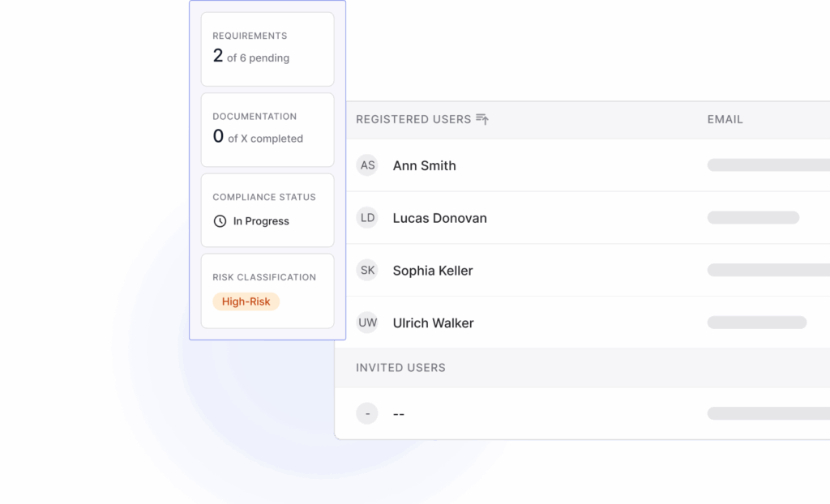The image size is (830, 504).
Task: Click Ann Smith's AS avatar
Action: 367,164
